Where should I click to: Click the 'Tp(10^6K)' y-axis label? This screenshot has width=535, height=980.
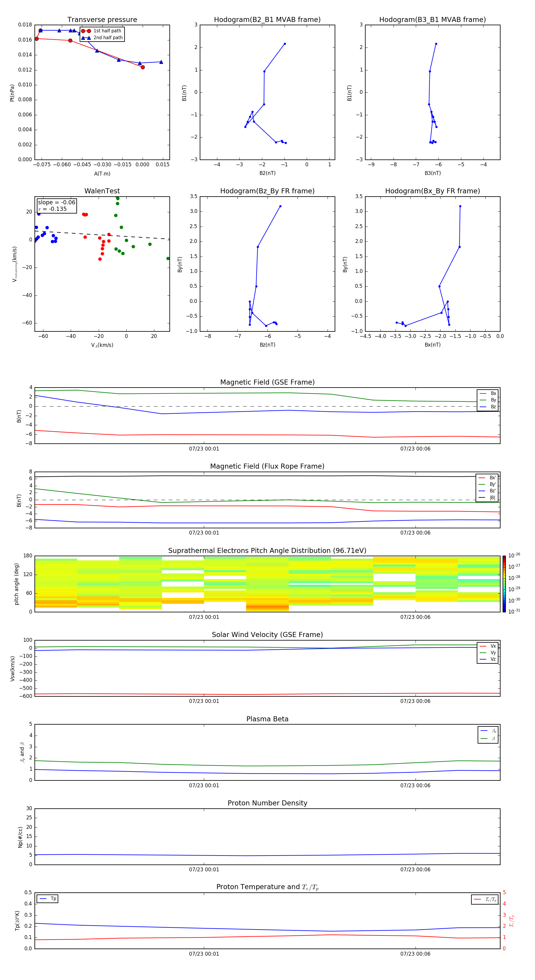click(x=17, y=921)
